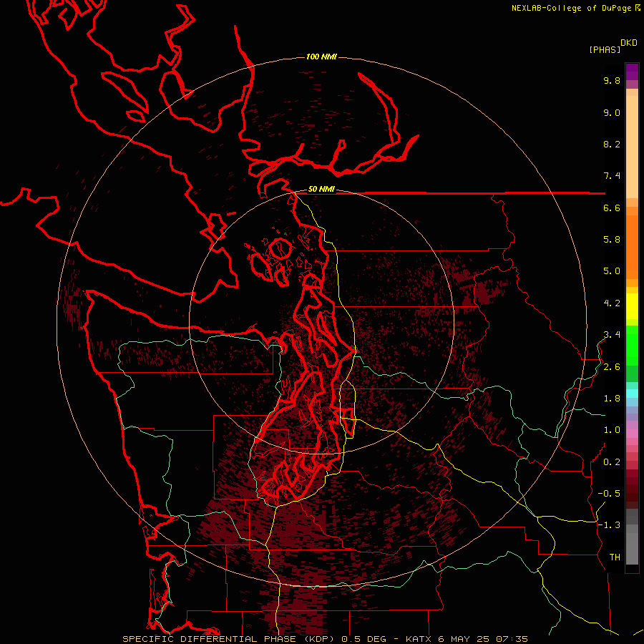644x644 pixels.
Task: Click the 100 NMI range ring label
Action: click(321, 57)
